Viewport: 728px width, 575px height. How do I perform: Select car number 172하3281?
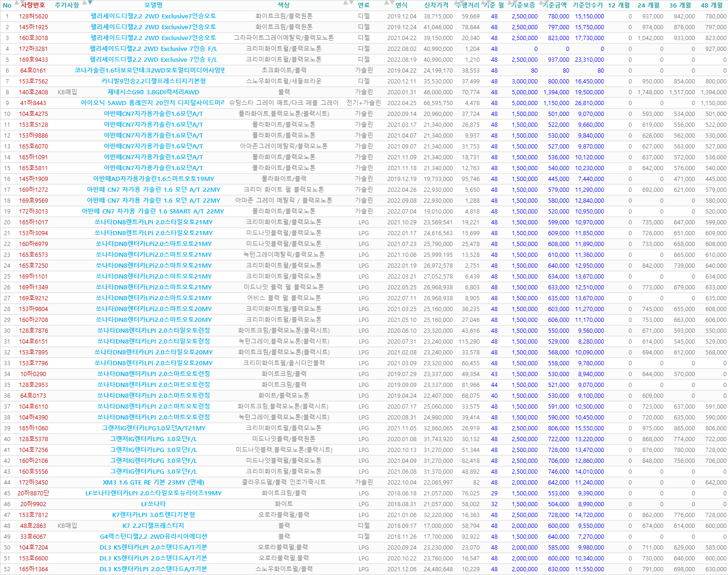(x=33, y=49)
